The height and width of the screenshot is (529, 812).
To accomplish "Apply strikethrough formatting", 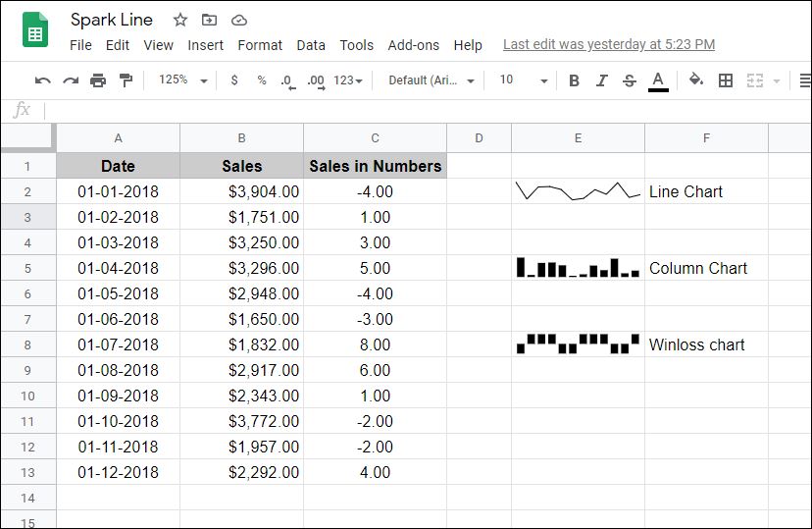I will click(x=630, y=80).
